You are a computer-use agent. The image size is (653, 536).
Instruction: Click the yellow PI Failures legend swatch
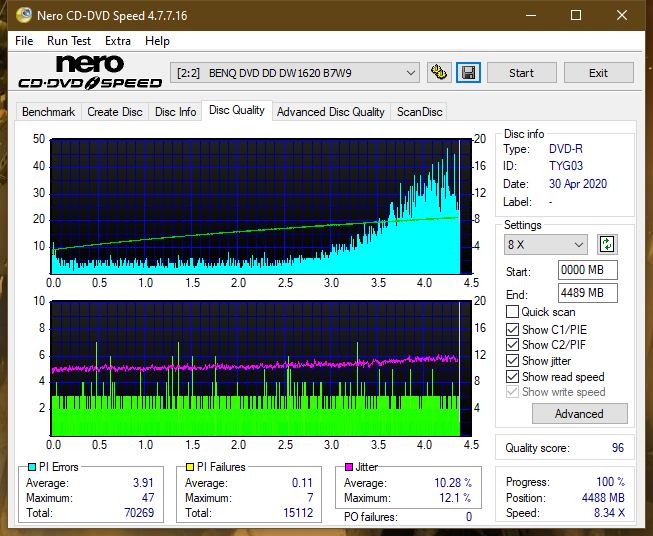click(190, 467)
